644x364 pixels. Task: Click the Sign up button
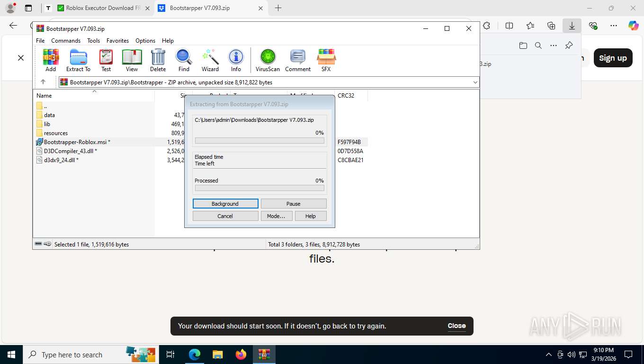pyautogui.click(x=613, y=58)
